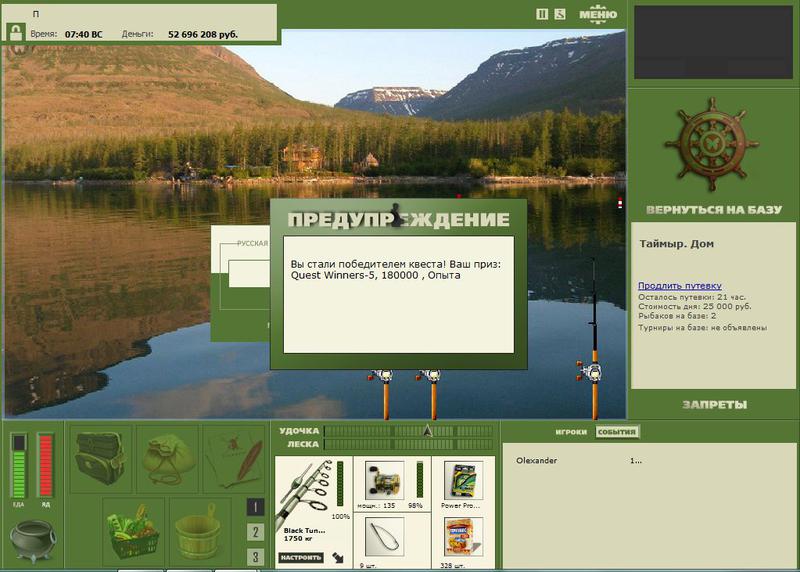
Task: Click Стоимость дня: 25 000 руб. text
Action: point(694,306)
